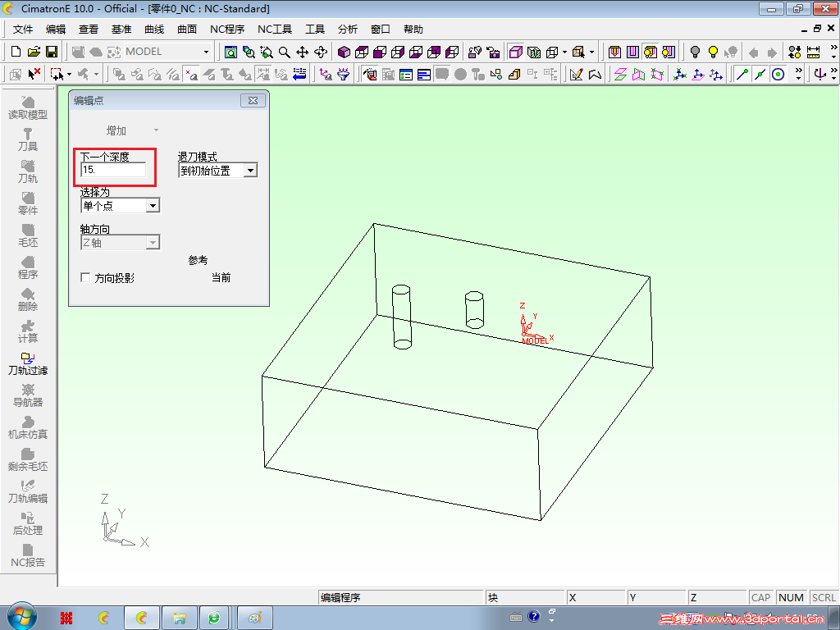Click the purple shaded cube view icon
Screen dimensions: 840x630
[x=344, y=52]
